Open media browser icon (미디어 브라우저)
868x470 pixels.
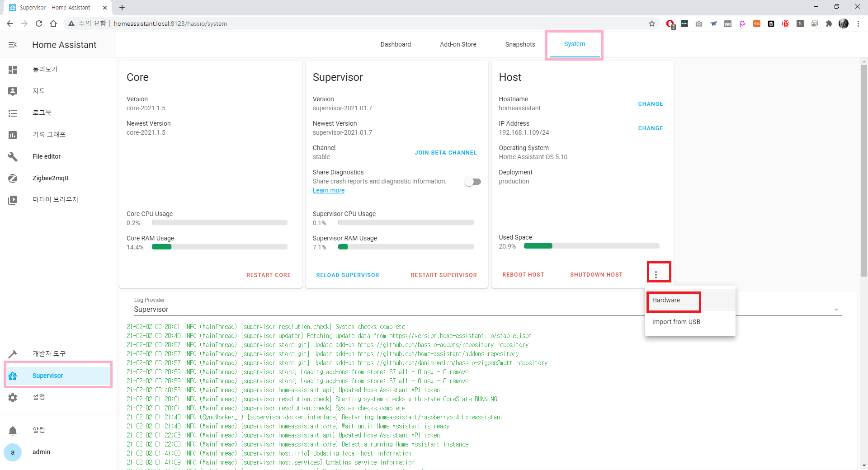pos(13,200)
